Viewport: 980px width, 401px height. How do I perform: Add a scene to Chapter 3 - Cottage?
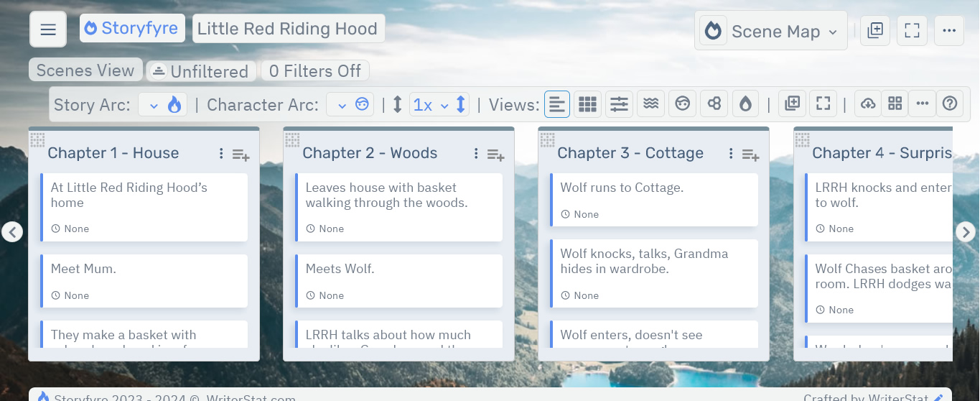point(750,155)
